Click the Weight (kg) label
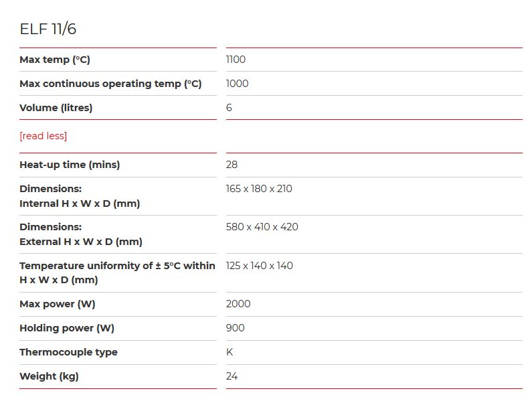Screen dimensions: 532x399 (x=49, y=376)
